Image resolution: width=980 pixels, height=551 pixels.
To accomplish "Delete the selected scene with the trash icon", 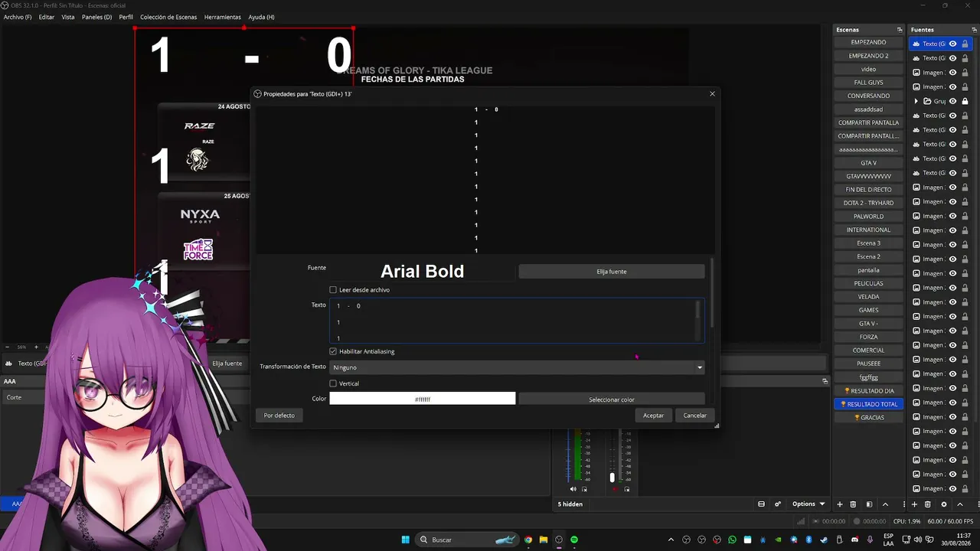I will click(x=853, y=504).
